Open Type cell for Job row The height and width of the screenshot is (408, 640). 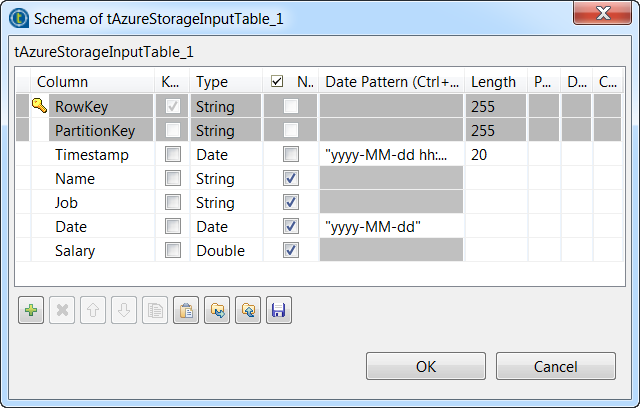click(x=226, y=203)
